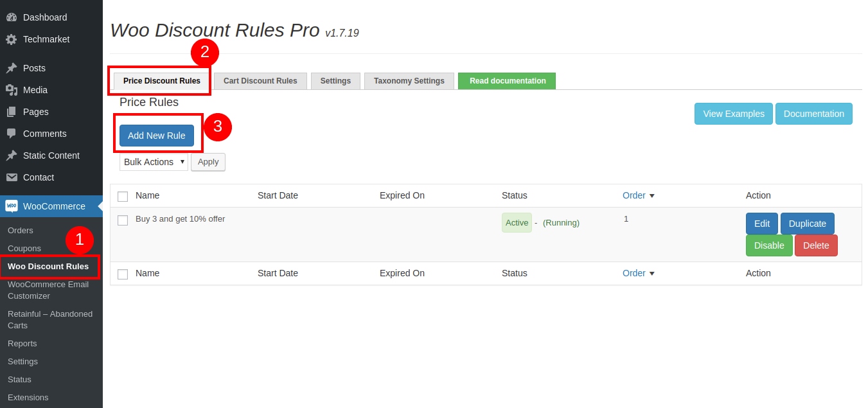Image resolution: width=868 pixels, height=408 pixels.
Task: Delete the 'Buy 3 and get 10% offer' rule
Action: click(816, 245)
